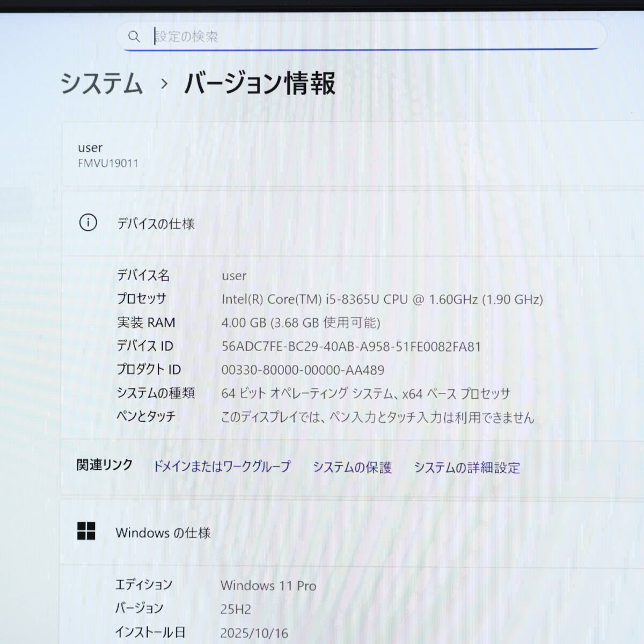Click the info icon beside デバイスの仕様
Screen dimensions: 644x644
(88, 223)
